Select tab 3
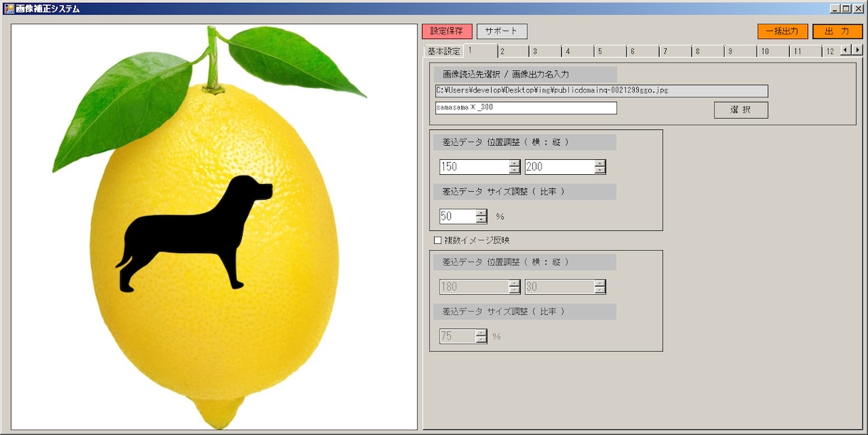This screenshot has width=868, height=435. pyautogui.click(x=545, y=51)
